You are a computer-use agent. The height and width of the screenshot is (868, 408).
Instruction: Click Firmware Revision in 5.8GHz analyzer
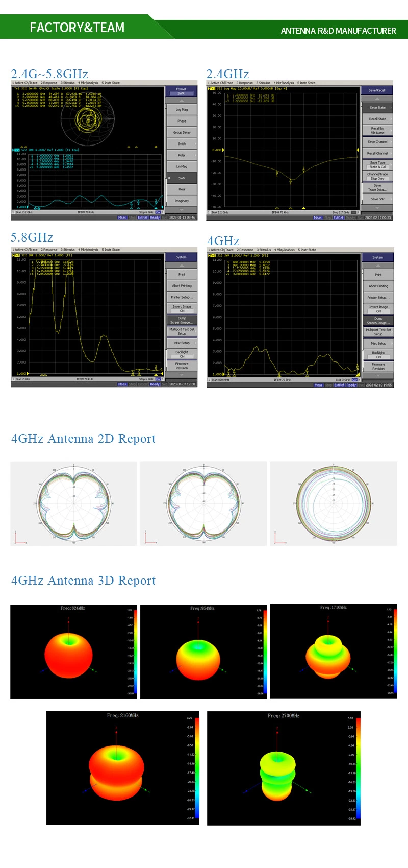point(182,366)
